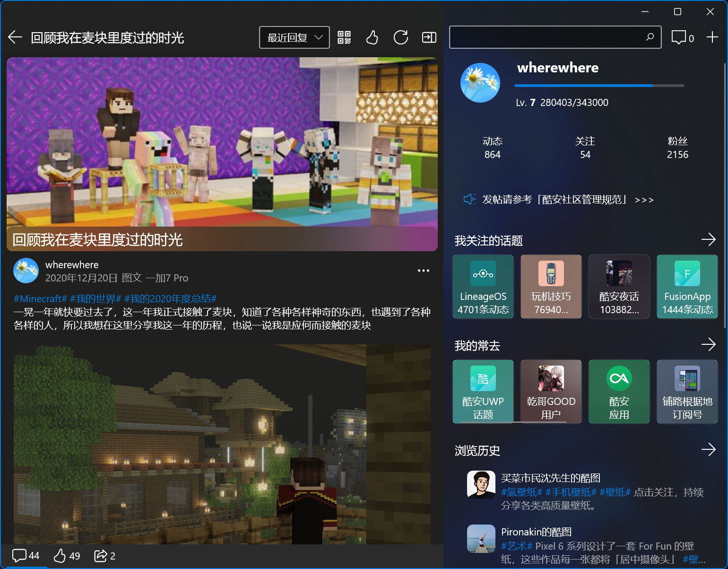Open Pironakin的酷图 history entry
728x569 pixels.
[x=585, y=545]
